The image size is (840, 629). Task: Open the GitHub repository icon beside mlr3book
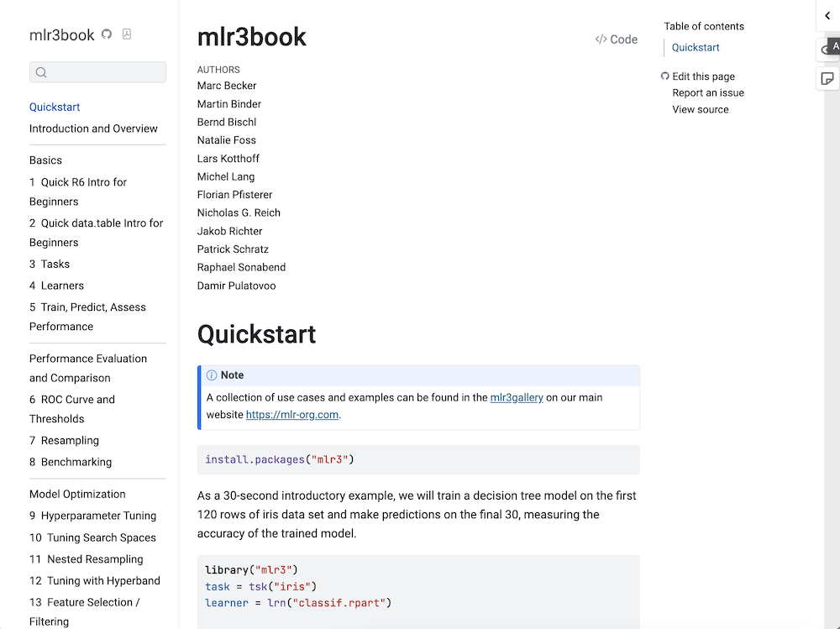point(107,34)
